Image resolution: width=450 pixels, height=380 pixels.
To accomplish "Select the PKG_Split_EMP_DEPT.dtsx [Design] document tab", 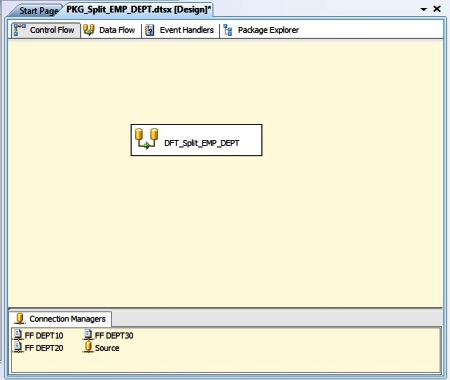I will [138, 10].
